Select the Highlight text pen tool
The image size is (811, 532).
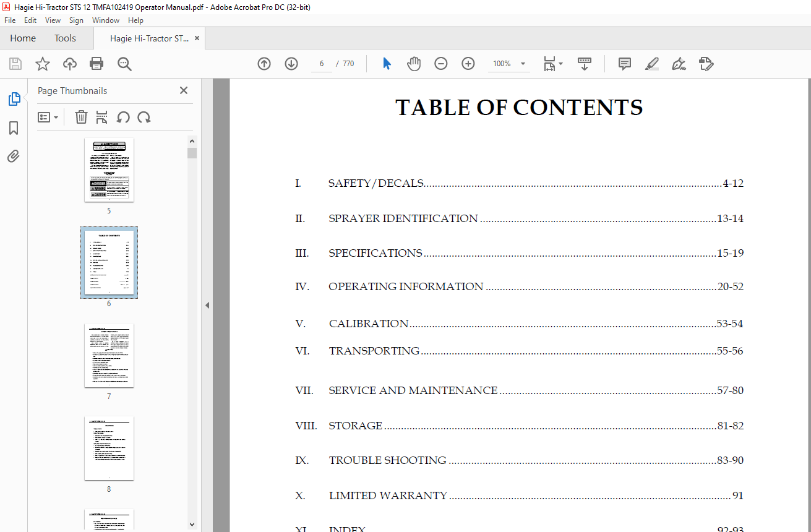[652, 64]
